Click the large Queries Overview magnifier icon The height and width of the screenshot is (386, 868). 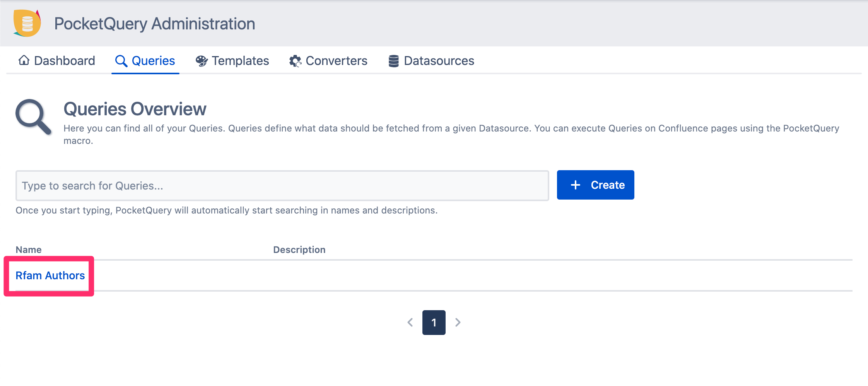33,117
